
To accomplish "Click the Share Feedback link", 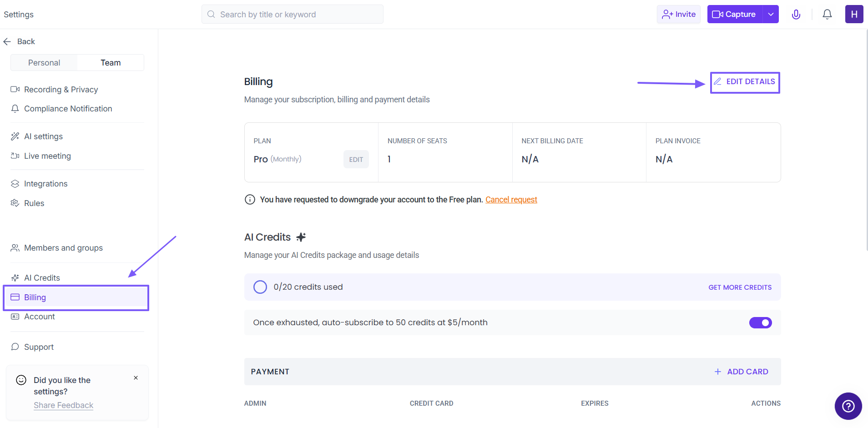I will pyautogui.click(x=63, y=405).
